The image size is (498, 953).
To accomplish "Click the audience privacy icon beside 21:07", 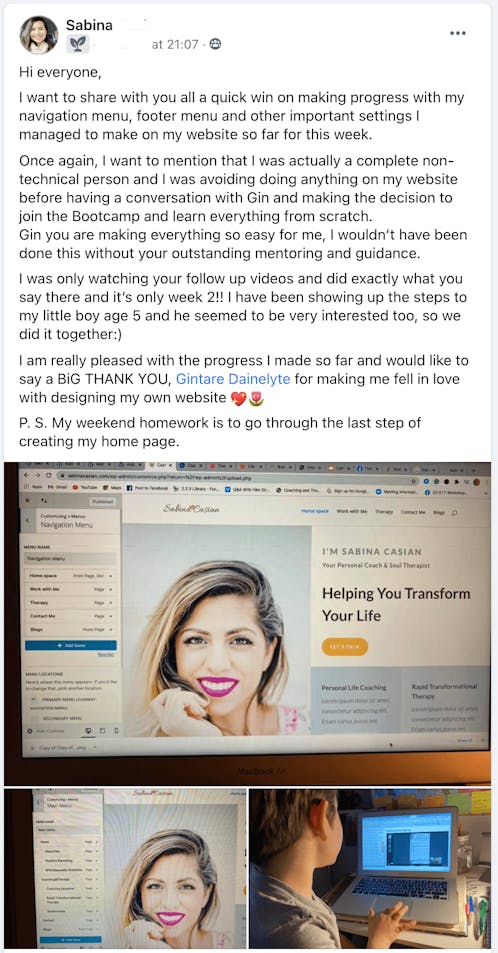I will coord(215,44).
